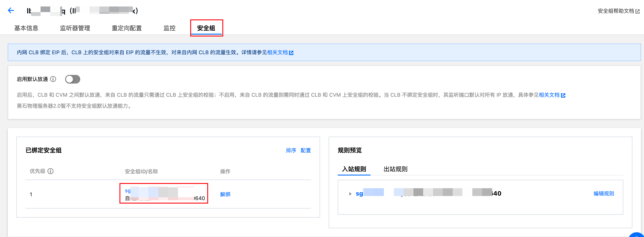Image resolution: width=644 pixels, height=237 pixels.
Task: Go to 重定向配置 tab
Action: pyautogui.click(x=127, y=28)
